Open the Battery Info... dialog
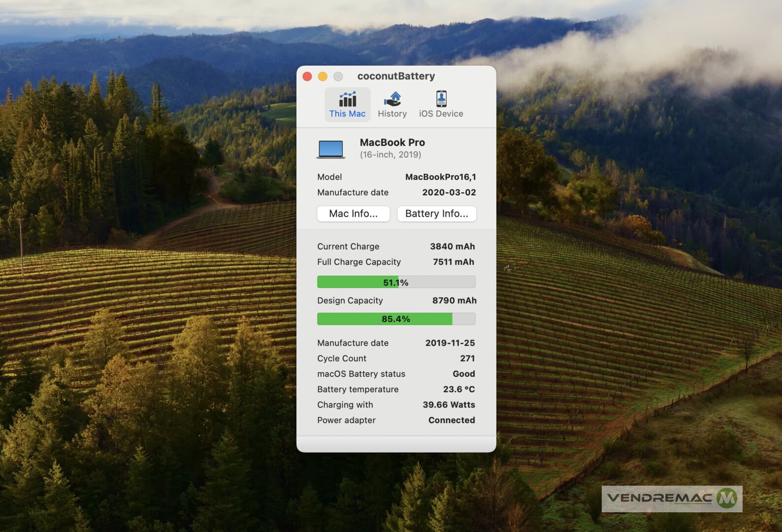The width and height of the screenshot is (782, 532). (436, 214)
